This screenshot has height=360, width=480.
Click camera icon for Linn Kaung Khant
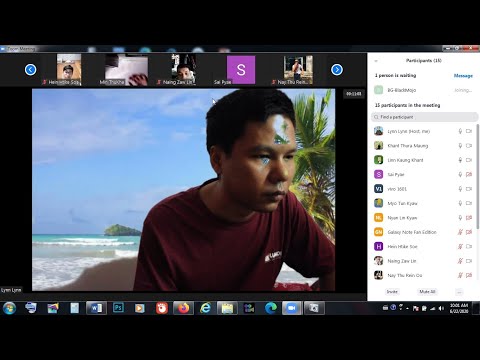tap(469, 160)
